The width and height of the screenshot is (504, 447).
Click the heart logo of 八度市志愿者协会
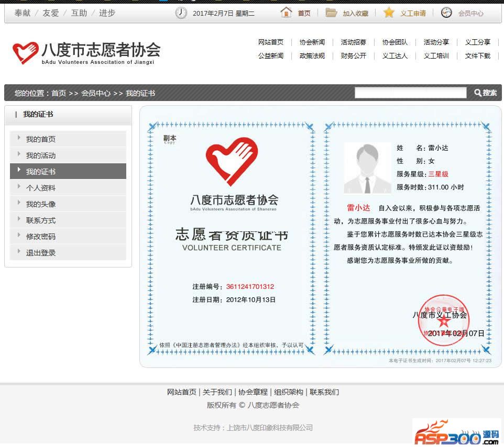(x=25, y=53)
